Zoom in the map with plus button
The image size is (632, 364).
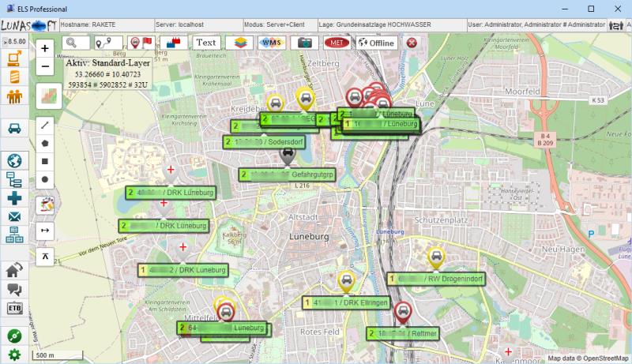click(x=45, y=48)
